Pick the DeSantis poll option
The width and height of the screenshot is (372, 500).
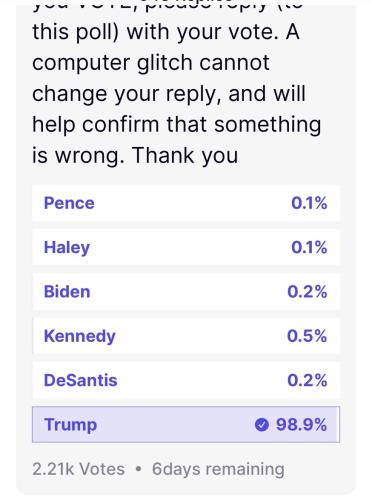[x=186, y=380]
